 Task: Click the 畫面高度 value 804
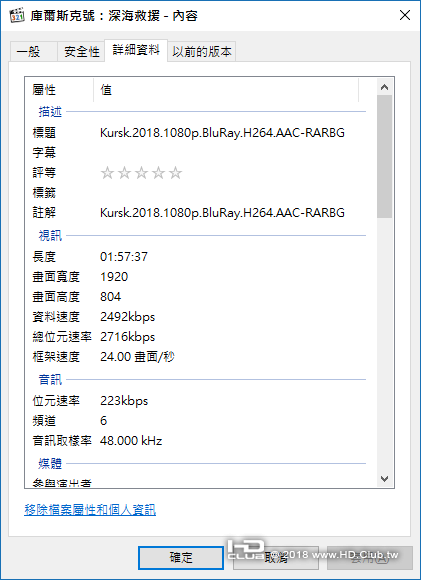tap(110, 296)
